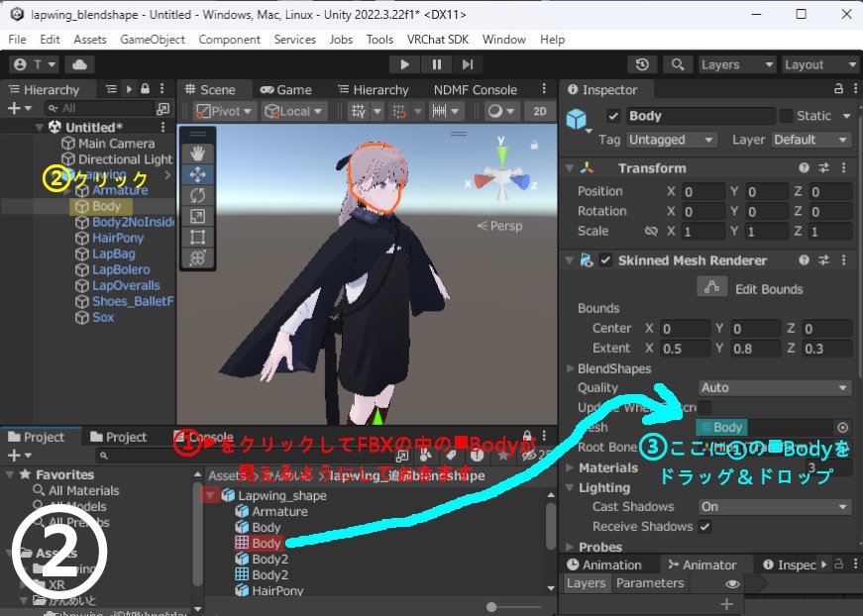Viewport: 863px width, 616px height.
Task: Open the cloud services icon
Action: (80, 65)
